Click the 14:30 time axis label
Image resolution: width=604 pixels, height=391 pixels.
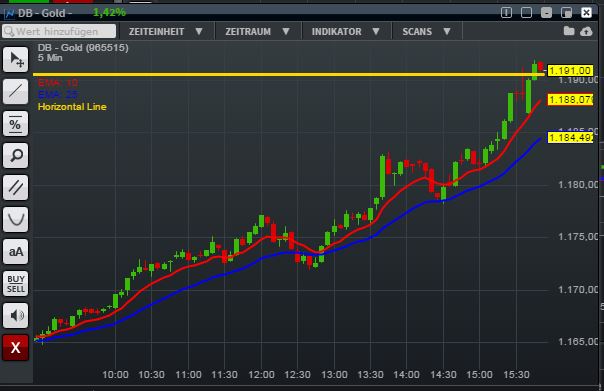[443, 374]
